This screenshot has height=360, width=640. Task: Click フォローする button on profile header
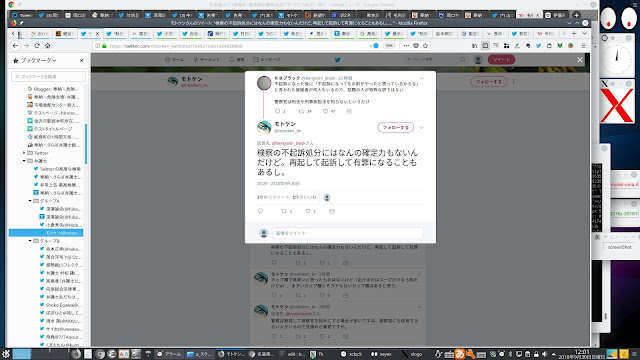489,82
